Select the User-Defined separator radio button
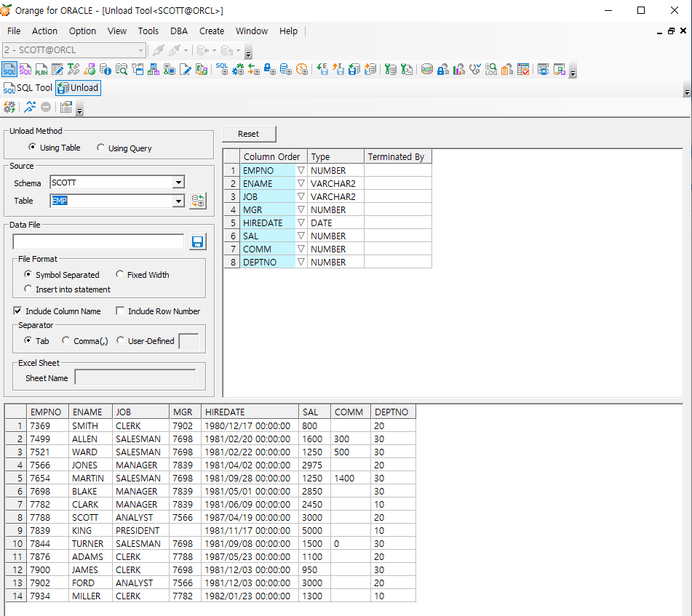Image resolution: width=692 pixels, height=616 pixels. click(x=121, y=340)
